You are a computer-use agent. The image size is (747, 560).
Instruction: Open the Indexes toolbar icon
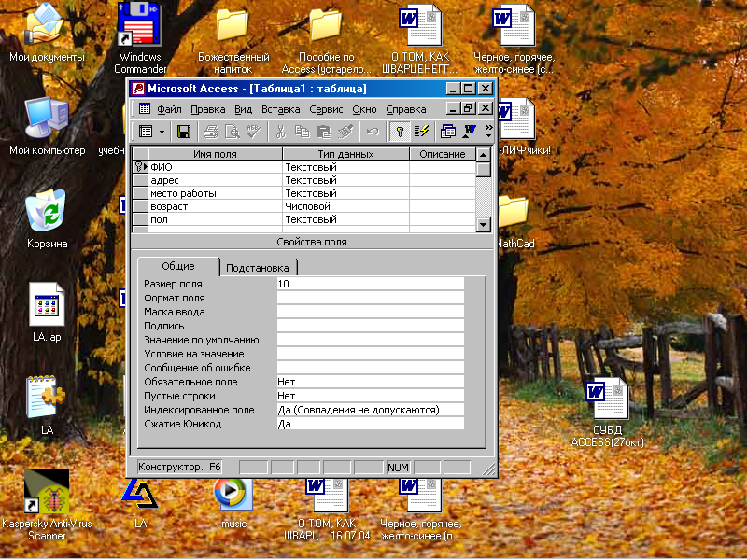click(422, 132)
